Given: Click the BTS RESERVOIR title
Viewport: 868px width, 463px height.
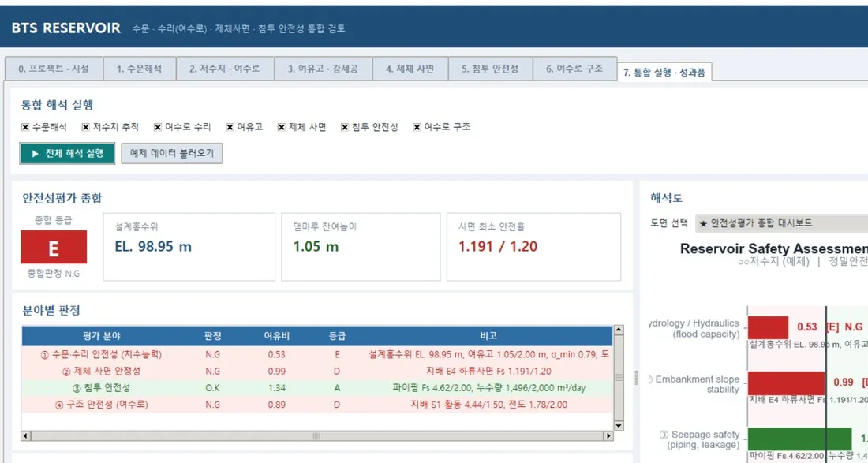Looking at the screenshot, I should [65, 28].
